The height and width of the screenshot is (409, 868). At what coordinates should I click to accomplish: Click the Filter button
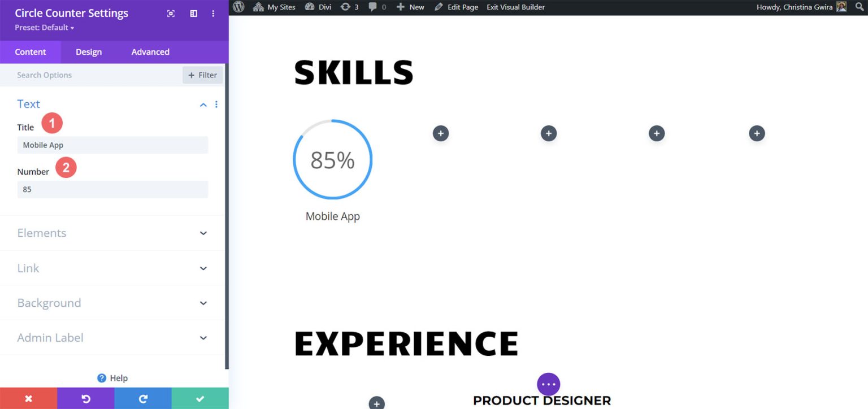coord(202,75)
